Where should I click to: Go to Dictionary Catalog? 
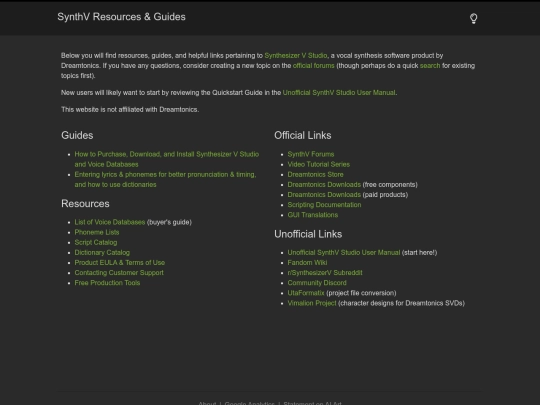[102, 252]
